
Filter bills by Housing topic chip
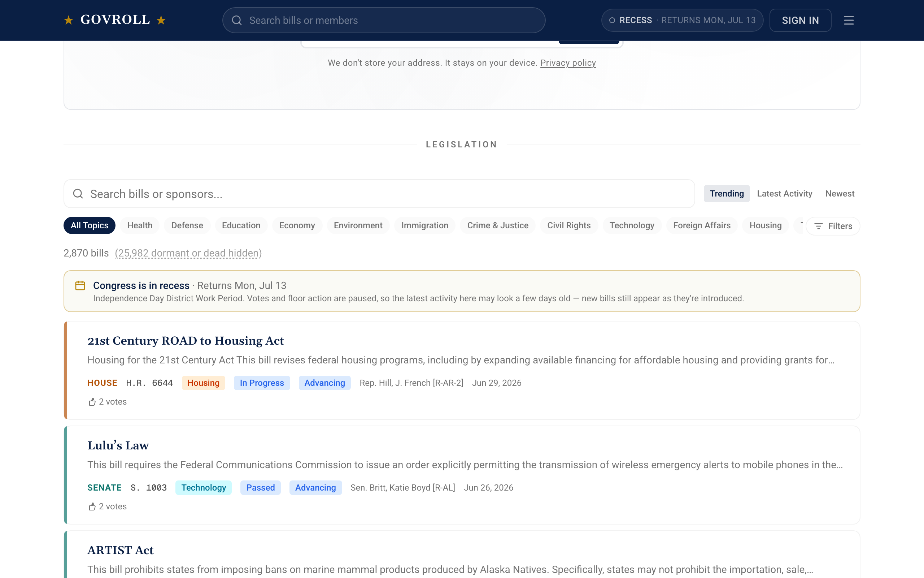[765, 225]
